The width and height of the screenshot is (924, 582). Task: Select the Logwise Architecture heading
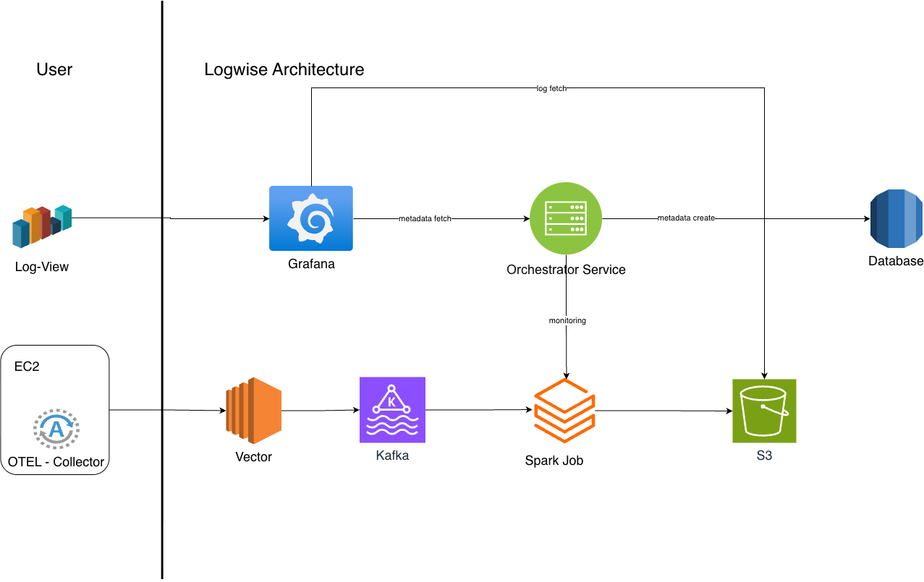click(284, 69)
